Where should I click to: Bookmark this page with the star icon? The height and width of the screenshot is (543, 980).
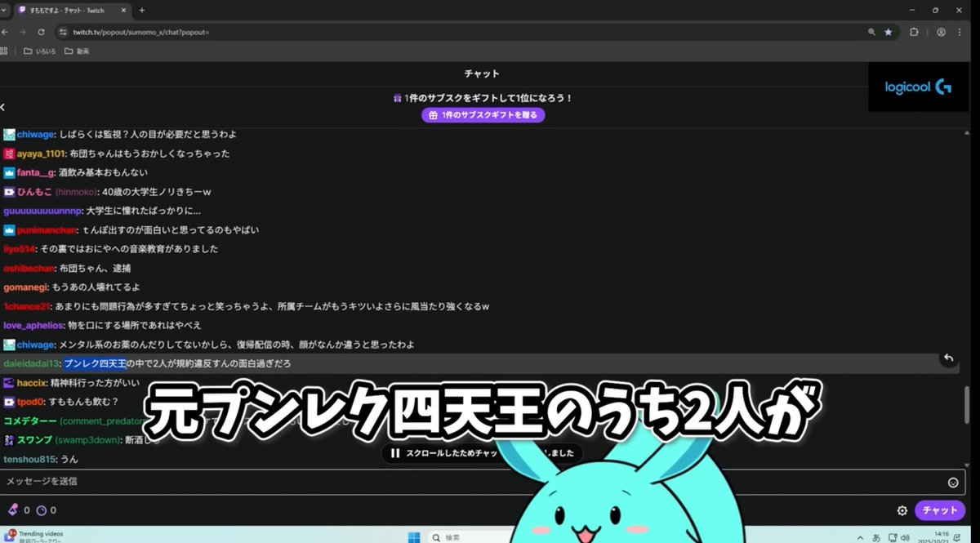click(889, 32)
